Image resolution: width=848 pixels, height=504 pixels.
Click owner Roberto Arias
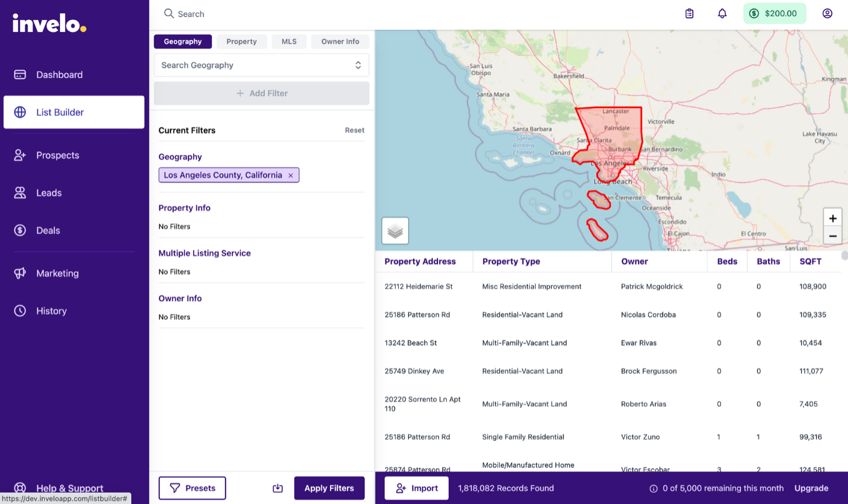tap(644, 404)
